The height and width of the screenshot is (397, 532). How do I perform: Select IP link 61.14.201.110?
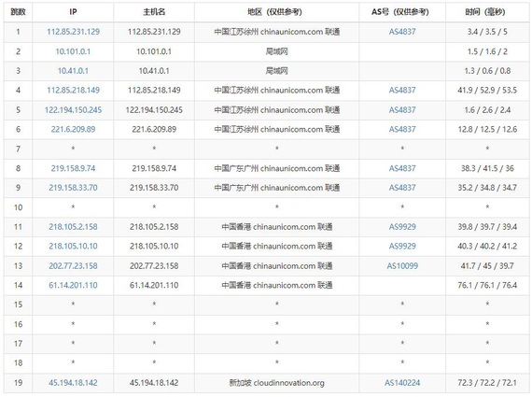tap(73, 285)
